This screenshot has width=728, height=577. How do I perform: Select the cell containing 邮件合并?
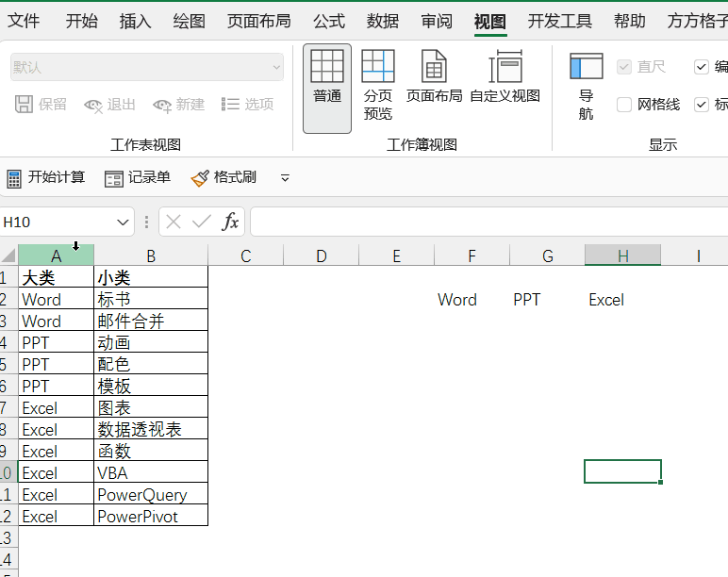tap(151, 321)
